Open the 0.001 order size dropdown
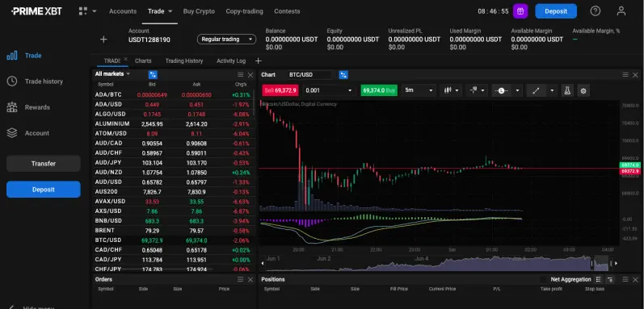Viewport: 644px width, 309px height. coord(329,90)
